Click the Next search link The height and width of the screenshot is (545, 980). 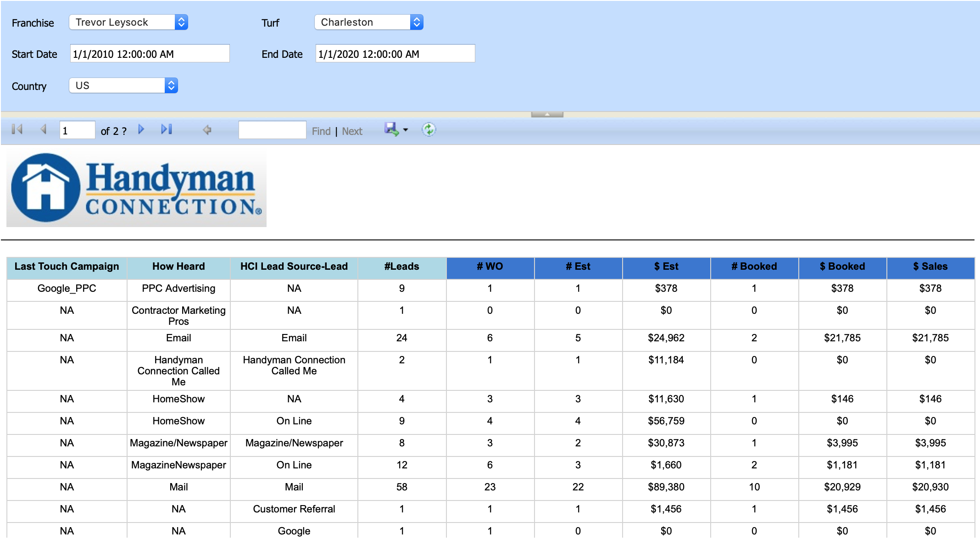[x=352, y=131]
